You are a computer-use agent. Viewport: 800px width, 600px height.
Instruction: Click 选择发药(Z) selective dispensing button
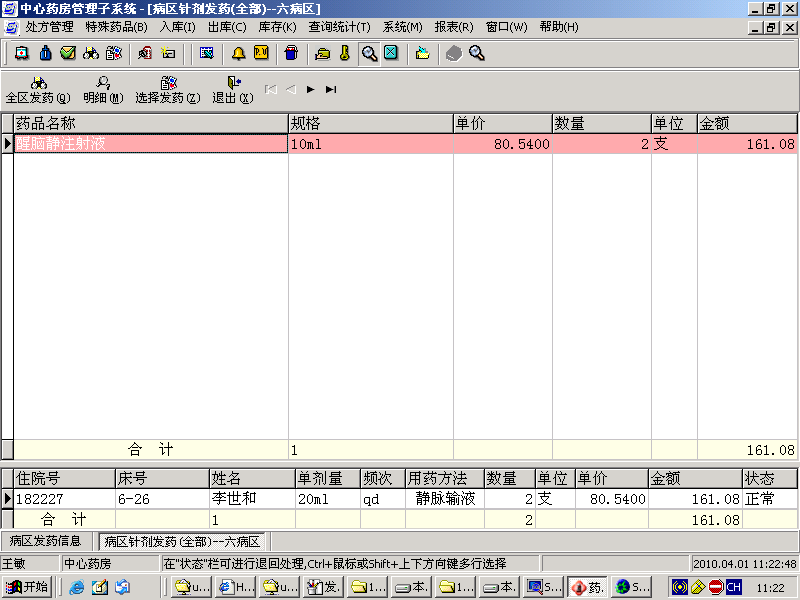[x=168, y=90]
